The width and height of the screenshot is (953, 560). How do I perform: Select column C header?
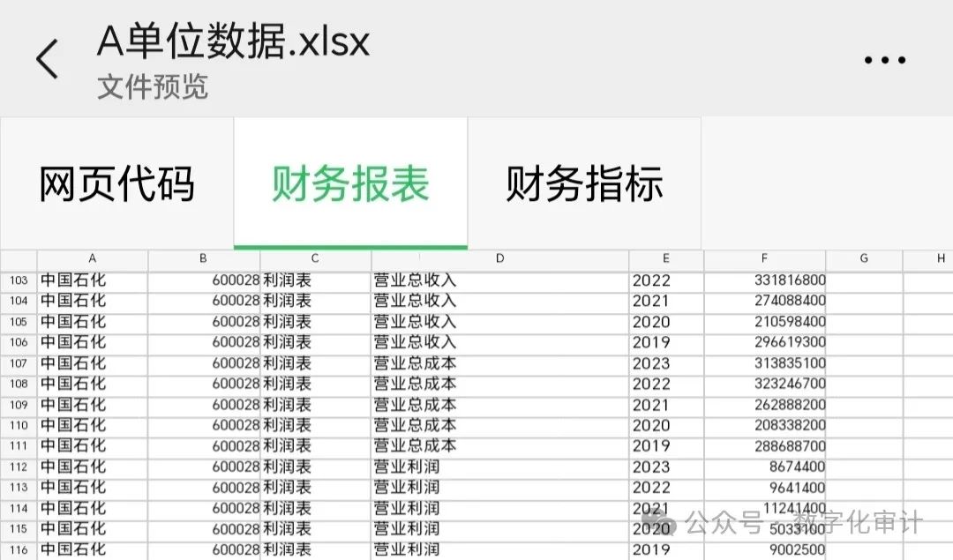315,258
